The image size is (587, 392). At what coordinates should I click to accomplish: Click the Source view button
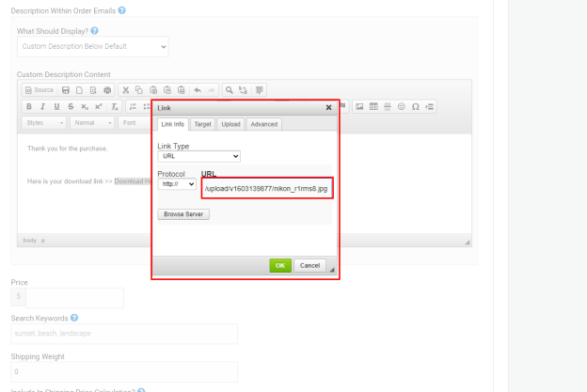(40, 90)
